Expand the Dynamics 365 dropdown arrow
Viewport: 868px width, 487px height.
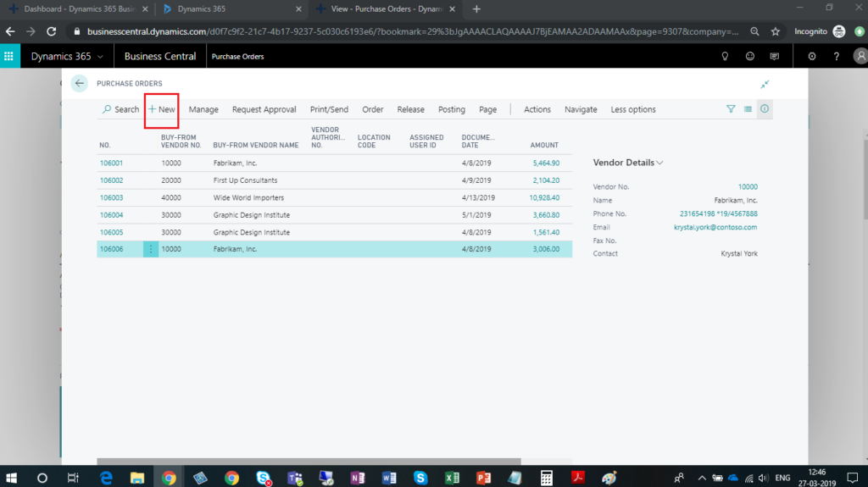coord(100,57)
